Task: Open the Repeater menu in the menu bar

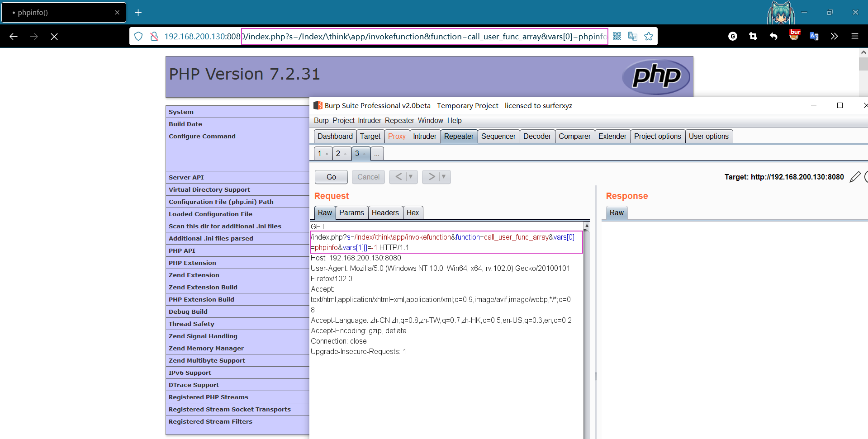Action: [x=399, y=120]
